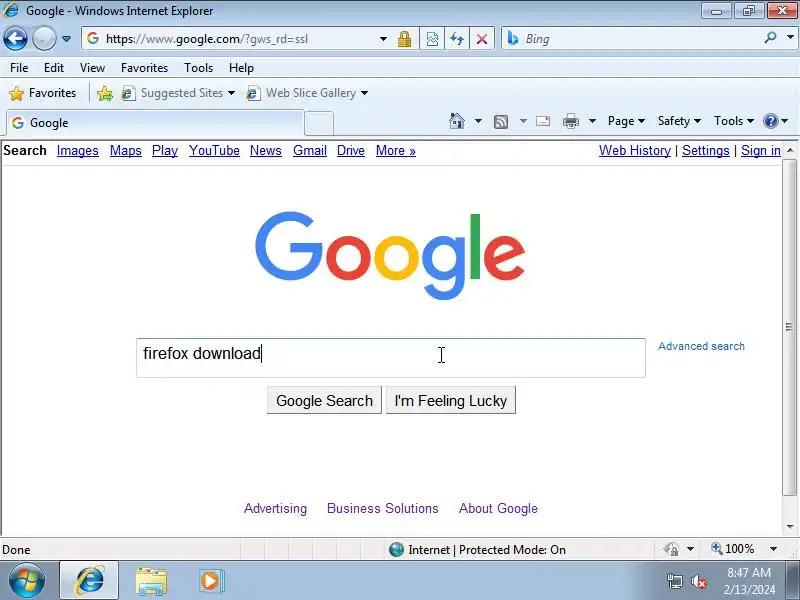Open Windows Explorer folder taskbar icon

tap(151, 582)
